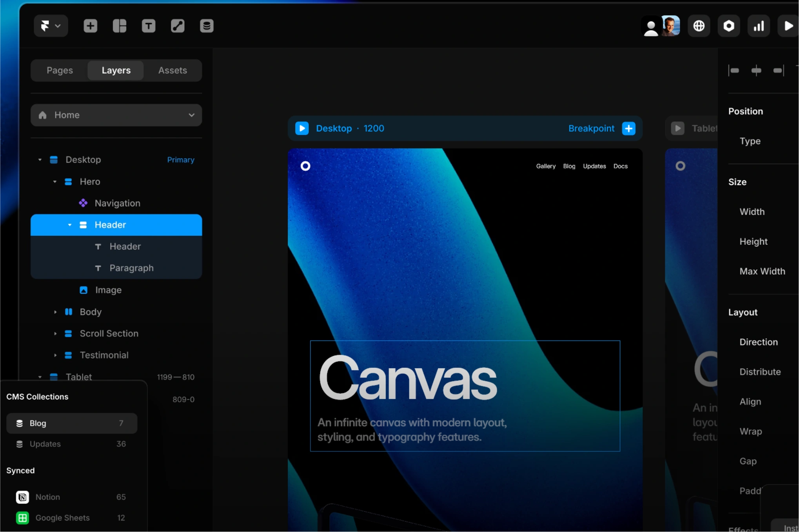This screenshot has height=532, width=799.
Task: Collapse the Tablet layer arrow
Action: pos(40,377)
